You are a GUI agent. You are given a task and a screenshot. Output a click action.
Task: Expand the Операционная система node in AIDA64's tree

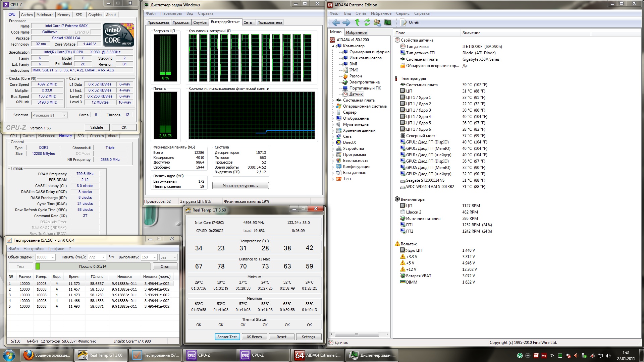333,107
